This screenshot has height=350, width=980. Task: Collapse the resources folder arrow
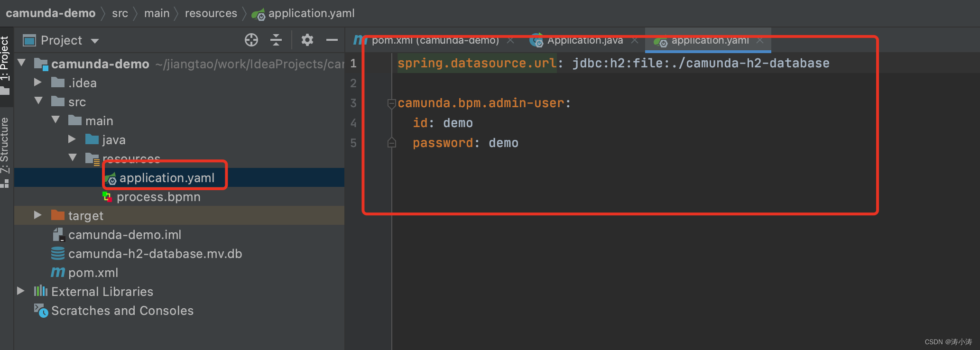click(73, 157)
